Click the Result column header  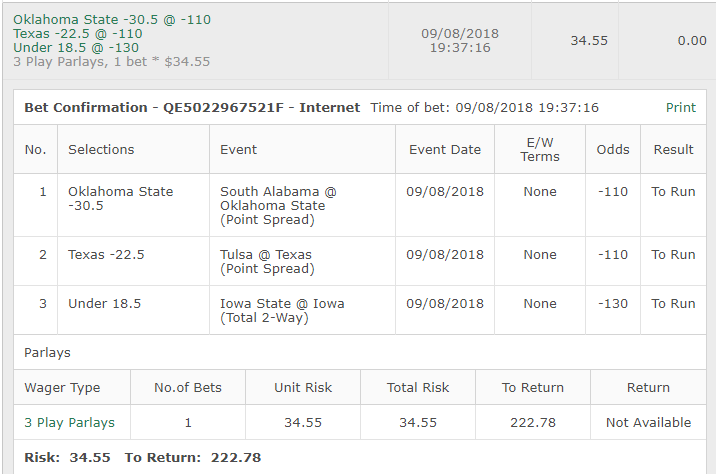(673, 150)
